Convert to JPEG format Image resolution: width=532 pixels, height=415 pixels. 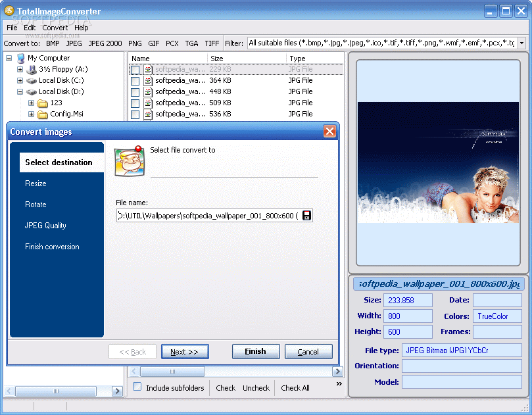74,43
